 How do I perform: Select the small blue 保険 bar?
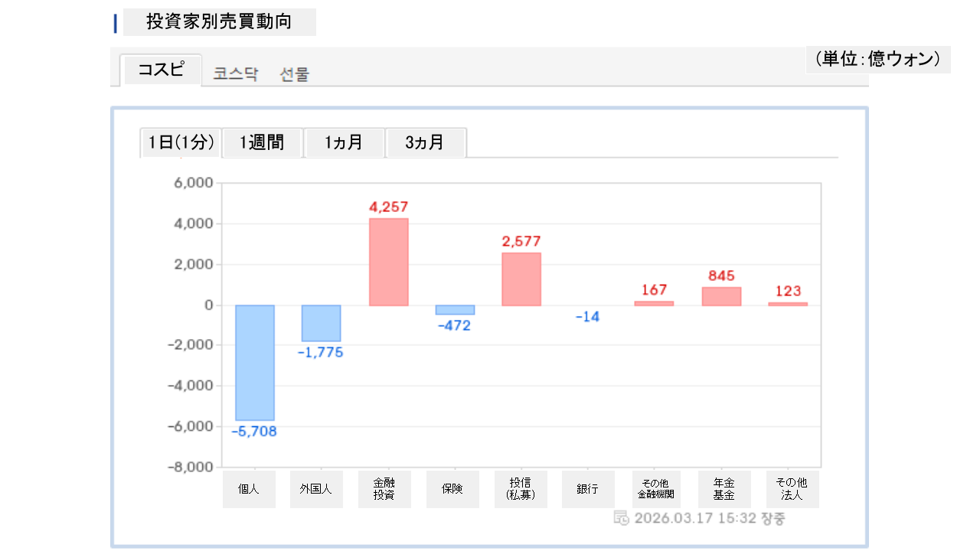pos(455,310)
